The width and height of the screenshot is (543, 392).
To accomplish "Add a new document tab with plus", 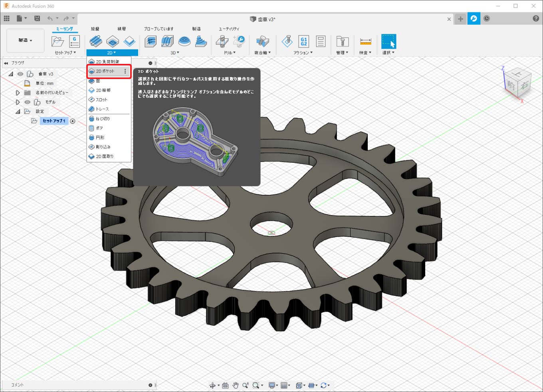I will tap(460, 19).
